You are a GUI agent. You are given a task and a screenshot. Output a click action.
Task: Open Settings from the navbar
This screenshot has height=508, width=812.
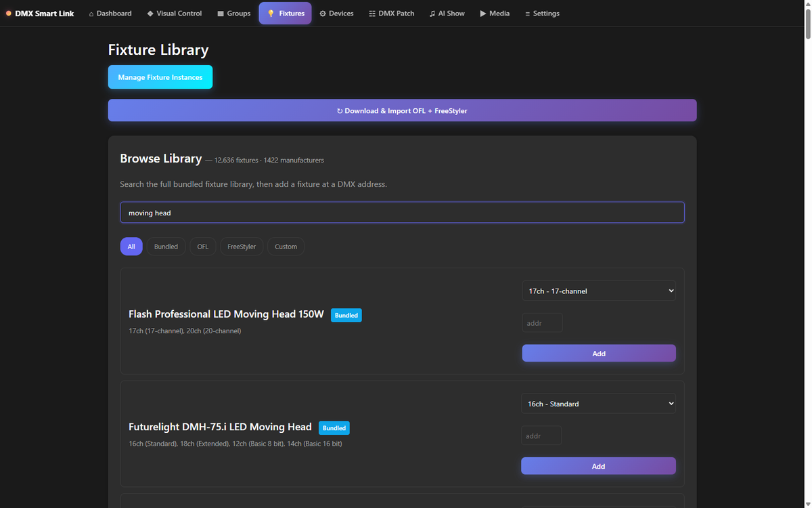tap(542, 13)
